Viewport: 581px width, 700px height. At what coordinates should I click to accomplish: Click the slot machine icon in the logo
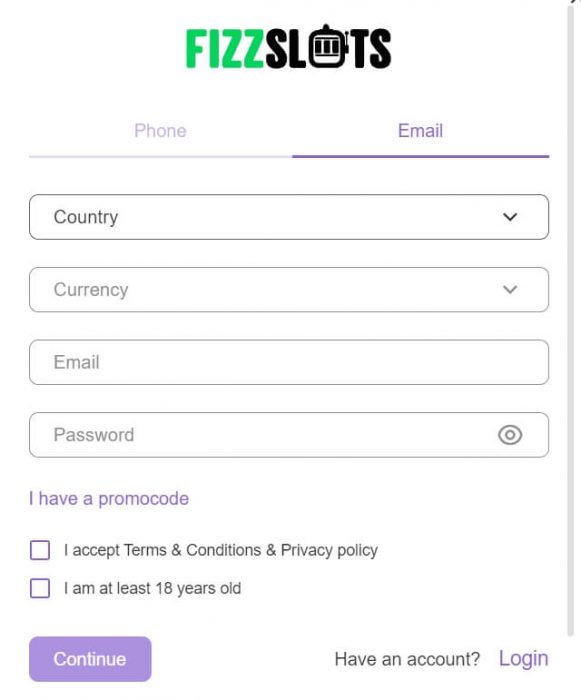tap(329, 46)
